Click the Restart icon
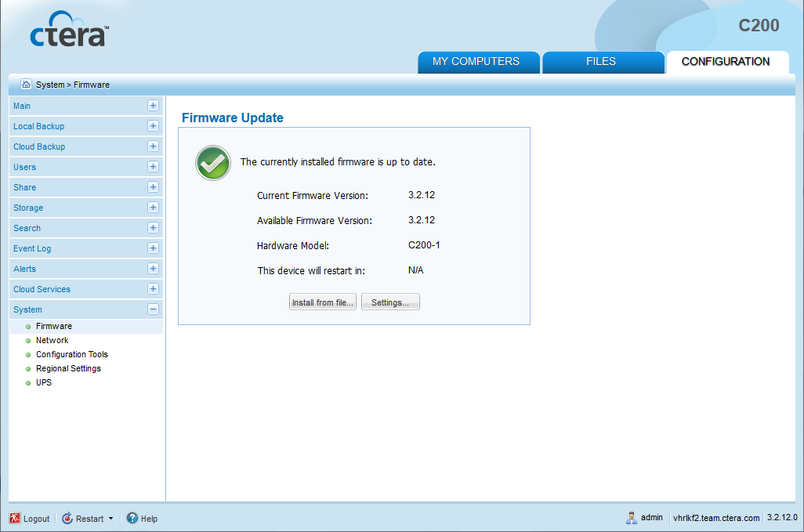This screenshot has width=804, height=532. point(67,518)
